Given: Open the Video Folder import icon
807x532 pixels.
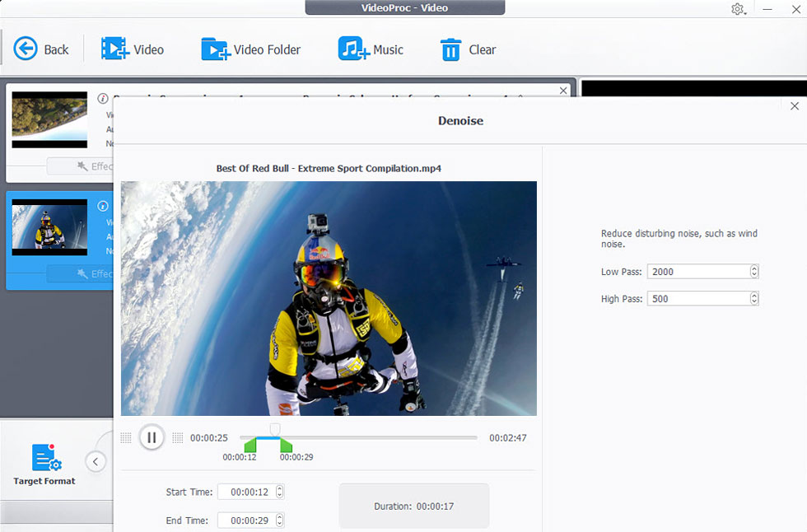Looking at the screenshot, I should coord(215,49).
